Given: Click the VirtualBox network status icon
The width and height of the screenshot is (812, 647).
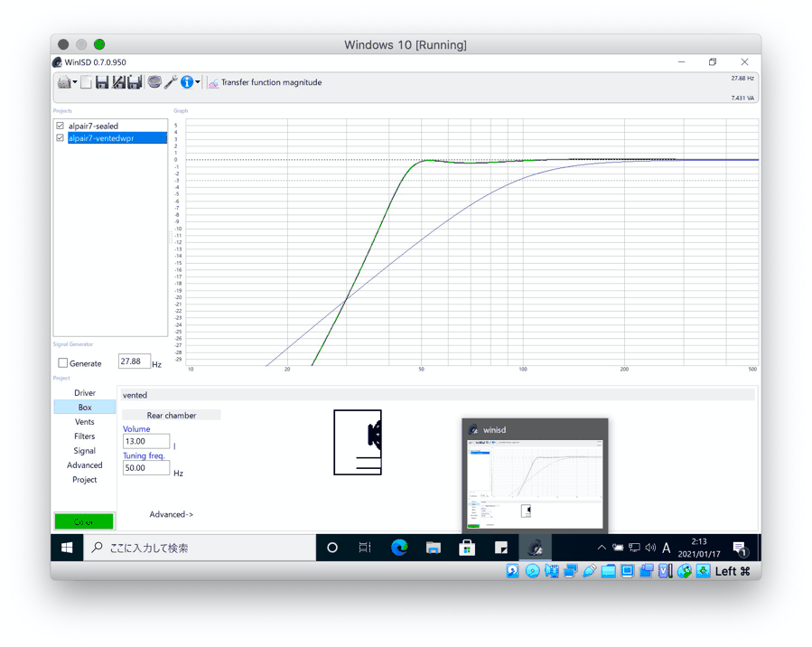Looking at the screenshot, I should point(570,571).
